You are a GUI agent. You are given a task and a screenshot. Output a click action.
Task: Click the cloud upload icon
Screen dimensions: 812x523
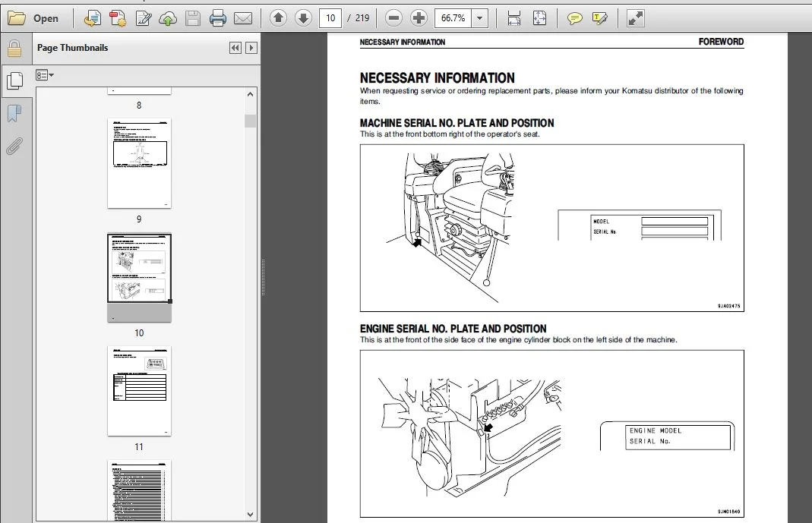[x=168, y=18]
